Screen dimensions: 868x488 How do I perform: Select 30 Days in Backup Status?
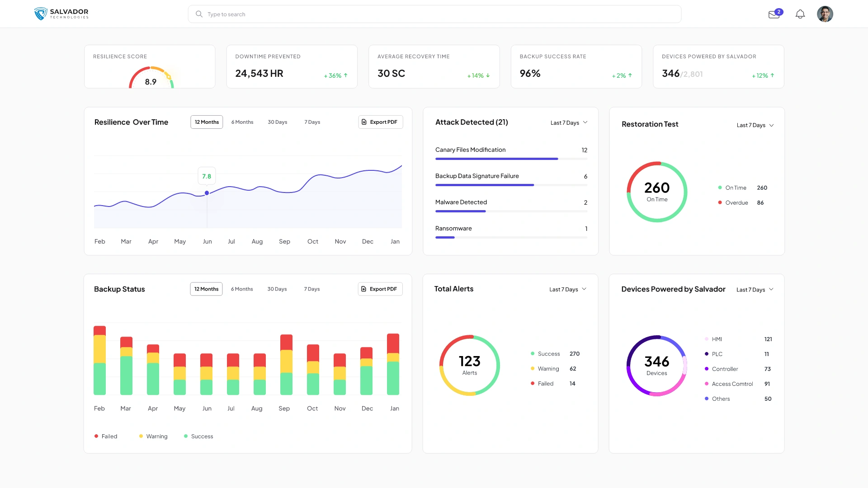[x=277, y=289]
